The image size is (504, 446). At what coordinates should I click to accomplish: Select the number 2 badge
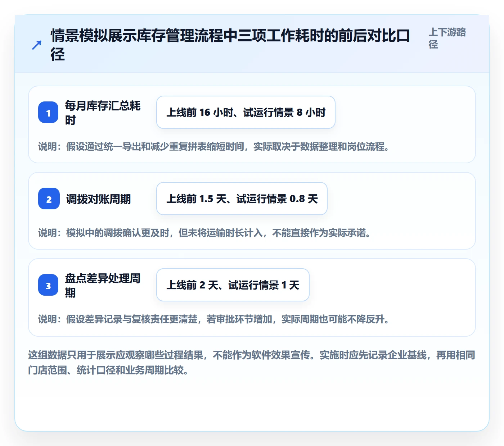point(49,199)
